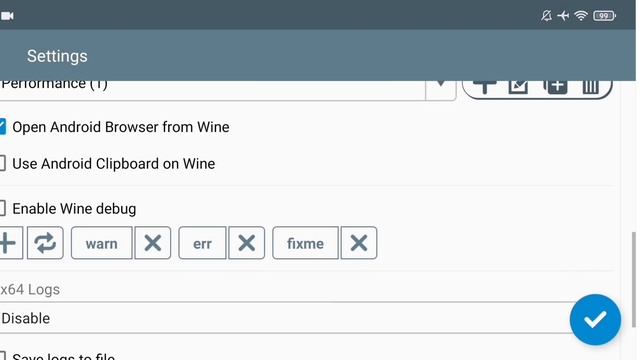Screen dimensions: 640x360
Task: Duplicate the selected preset
Action: (555, 86)
